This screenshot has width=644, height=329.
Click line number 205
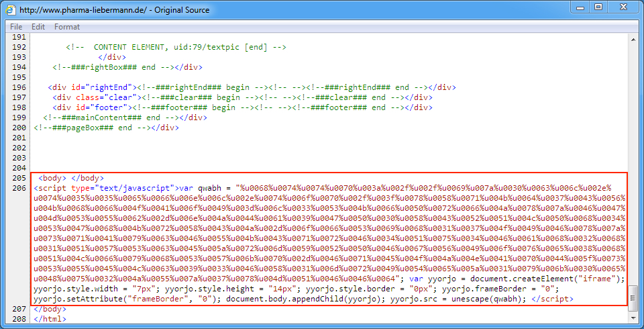tap(19, 178)
